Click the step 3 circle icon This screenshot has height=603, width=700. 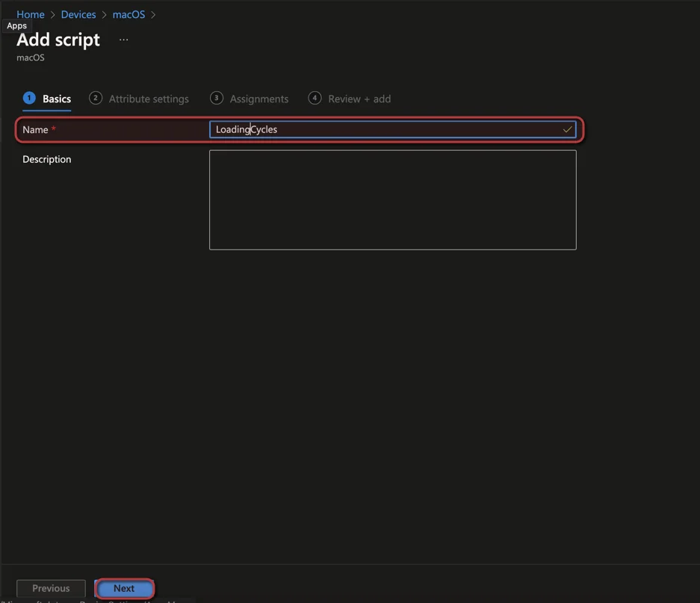click(217, 98)
